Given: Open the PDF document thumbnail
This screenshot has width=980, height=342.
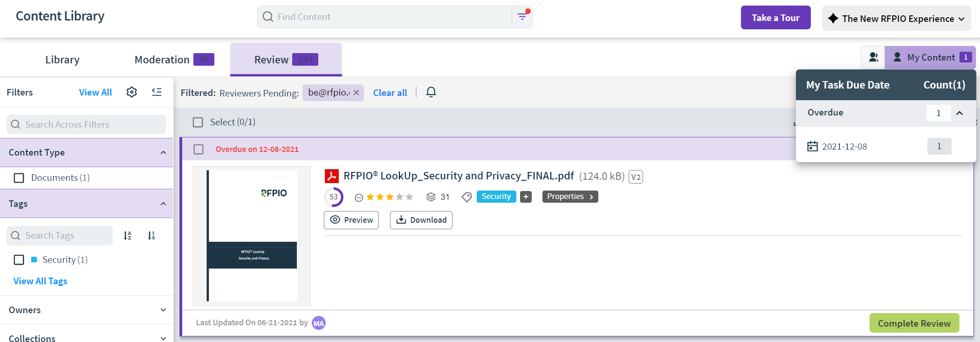Looking at the screenshot, I should [252, 236].
